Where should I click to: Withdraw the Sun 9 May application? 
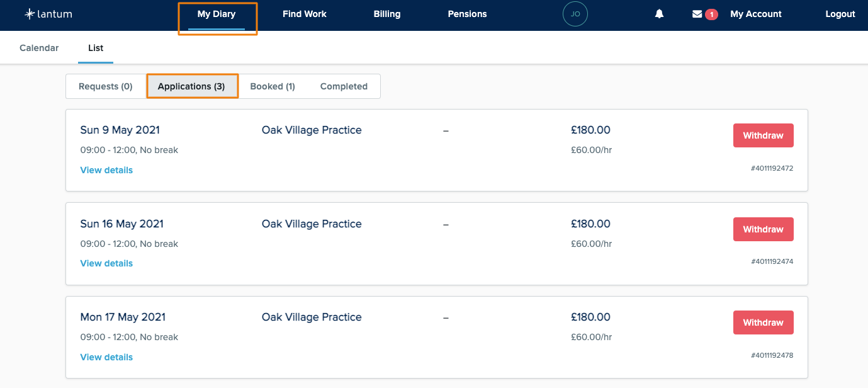point(763,135)
